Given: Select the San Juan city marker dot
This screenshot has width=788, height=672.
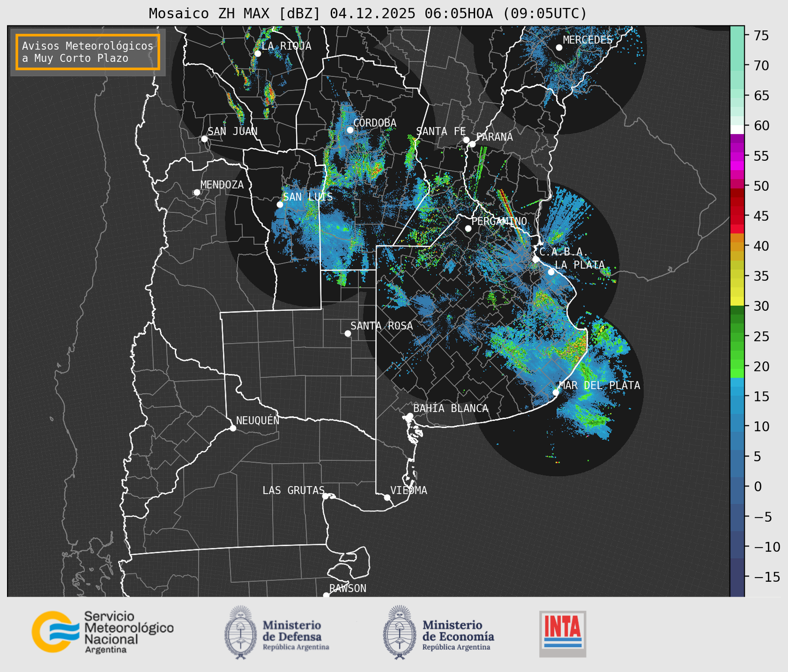Looking at the screenshot, I should (x=204, y=139).
